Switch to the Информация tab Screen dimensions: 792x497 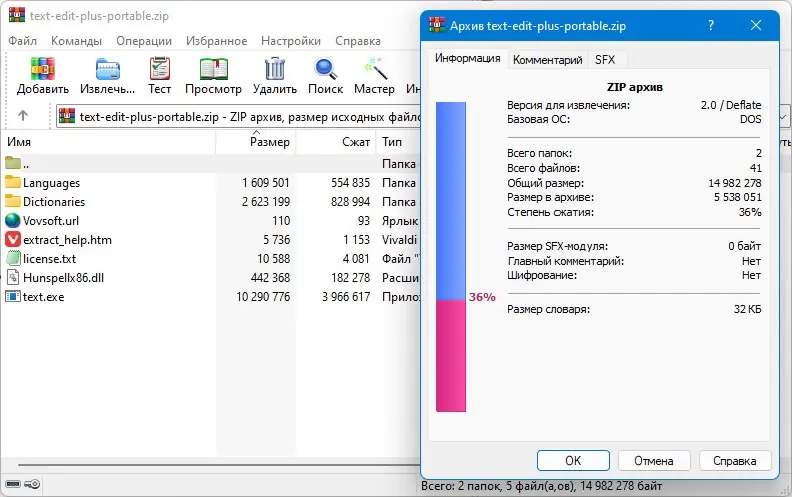tap(468, 59)
